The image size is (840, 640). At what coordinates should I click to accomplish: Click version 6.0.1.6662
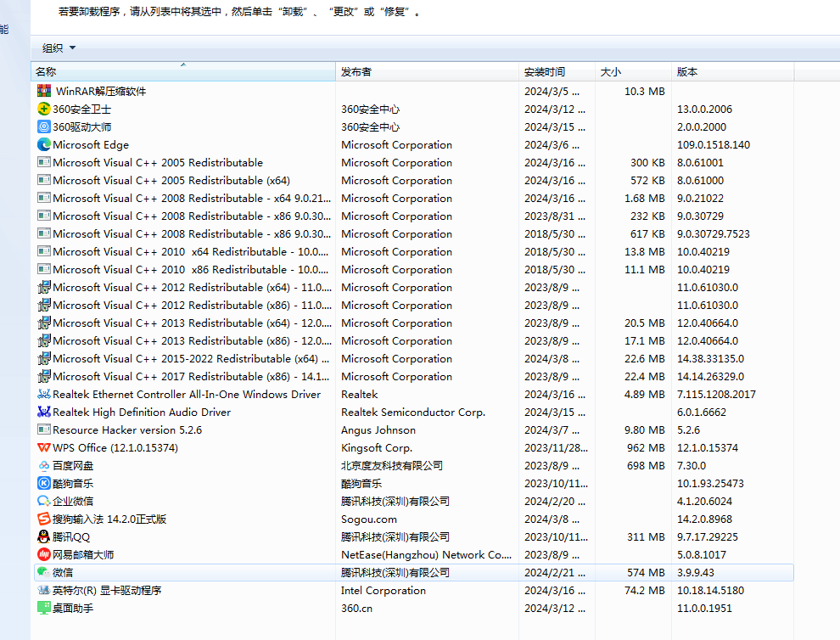(702, 413)
